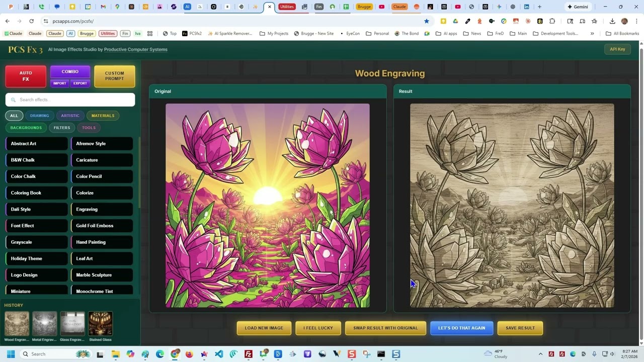Open the Google Drive extension icon

pyautogui.click(x=455, y=21)
